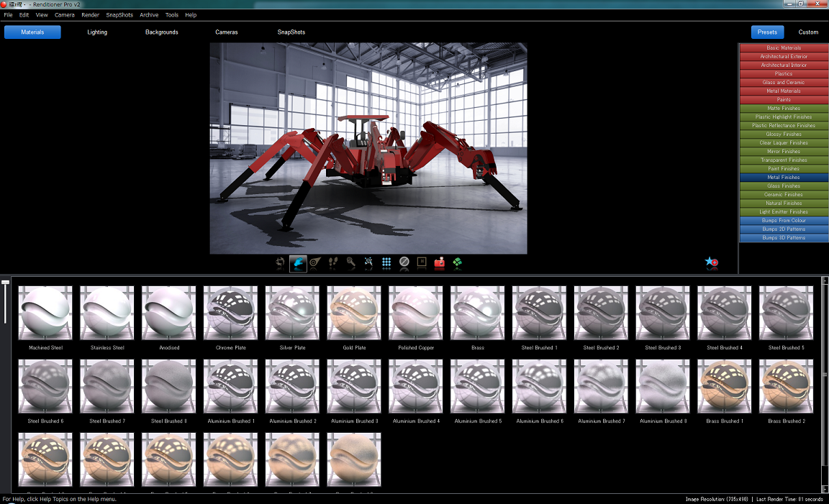The image size is (829, 504).
Task: Click the square frame icon in toolbar
Action: coord(422,263)
